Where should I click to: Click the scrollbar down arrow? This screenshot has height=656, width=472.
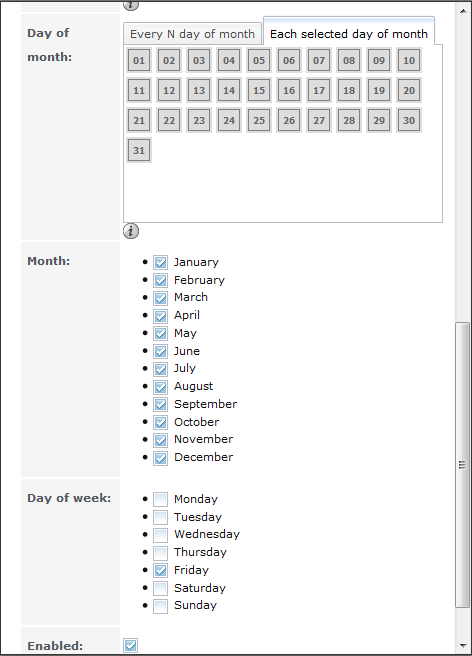[462, 646]
